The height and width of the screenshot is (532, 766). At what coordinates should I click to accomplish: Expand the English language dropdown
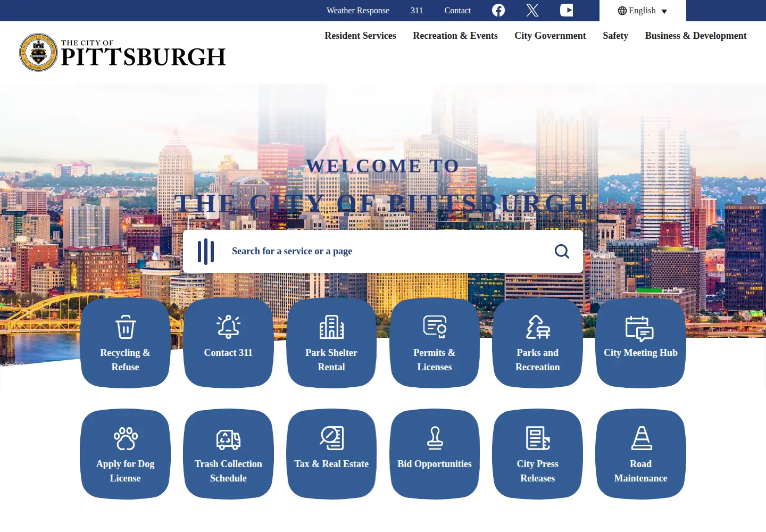pyautogui.click(x=643, y=11)
